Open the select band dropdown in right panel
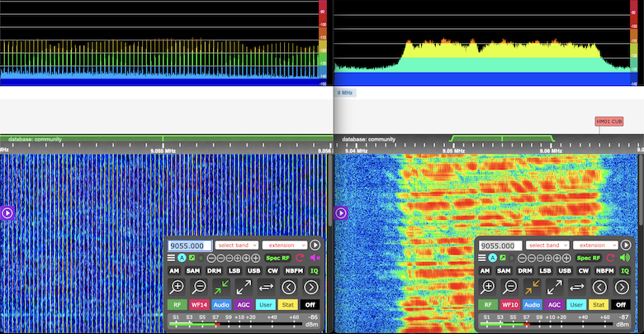Screen dimensions: 644x334 click(548, 246)
